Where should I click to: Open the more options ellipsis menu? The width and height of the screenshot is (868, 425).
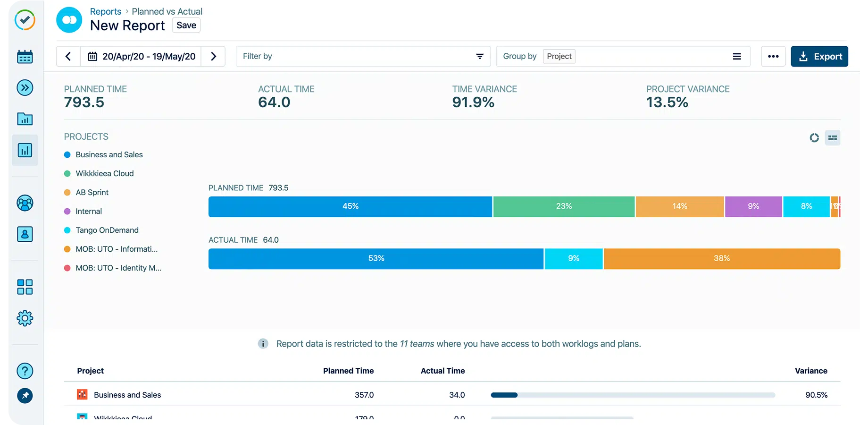tap(773, 56)
